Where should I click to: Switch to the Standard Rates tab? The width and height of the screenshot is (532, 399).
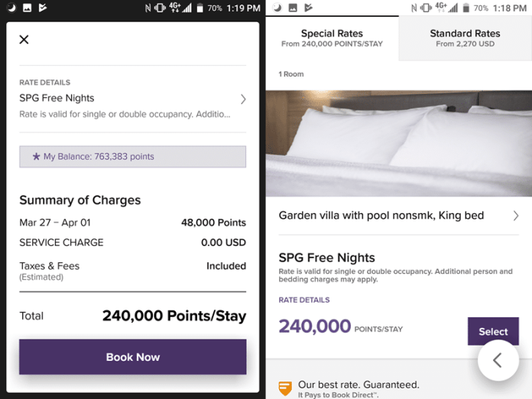pos(465,37)
